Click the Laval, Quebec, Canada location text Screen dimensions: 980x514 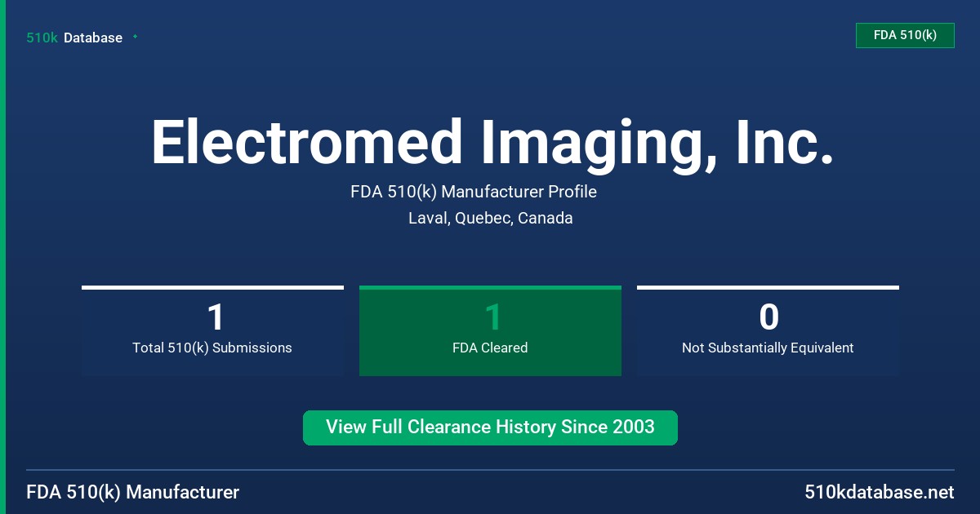click(x=490, y=218)
